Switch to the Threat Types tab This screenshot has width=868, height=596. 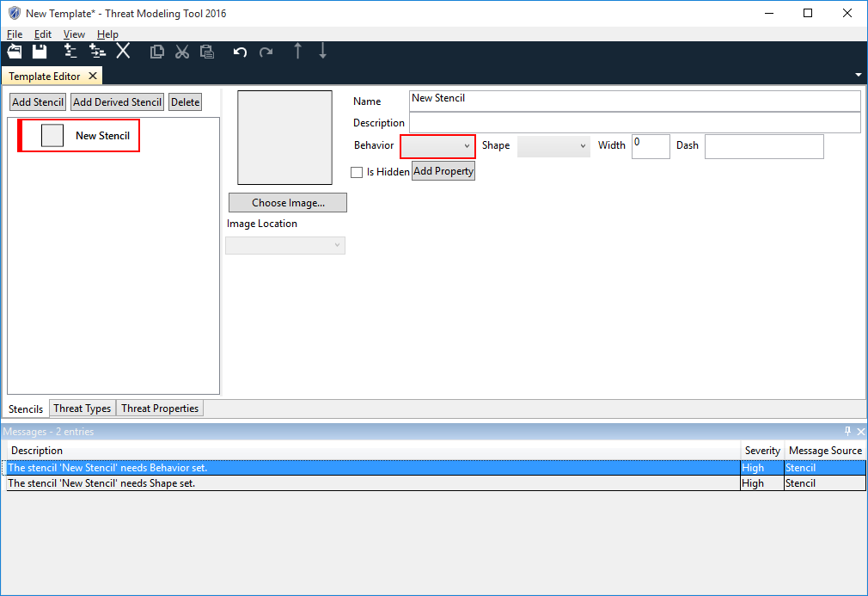coord(82,409)
